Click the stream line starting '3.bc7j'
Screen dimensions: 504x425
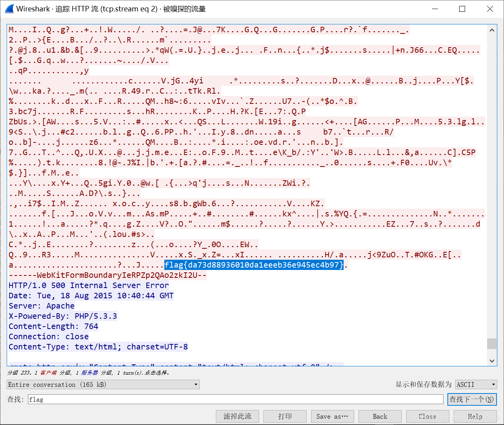pyautogui.click(x=157, y=111)
